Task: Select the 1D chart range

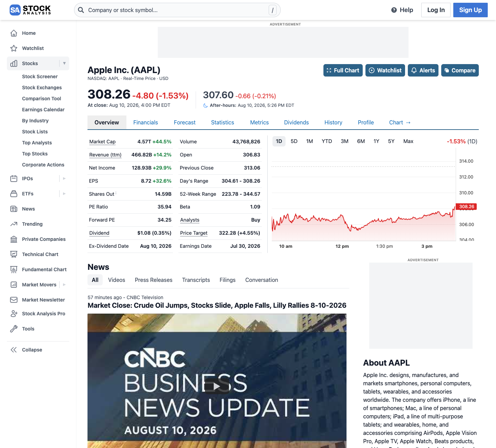Action: click(x=279, y=141)
